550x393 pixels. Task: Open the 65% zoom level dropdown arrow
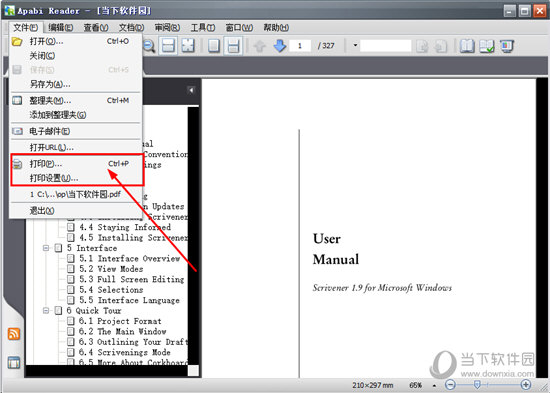[434, 385]
